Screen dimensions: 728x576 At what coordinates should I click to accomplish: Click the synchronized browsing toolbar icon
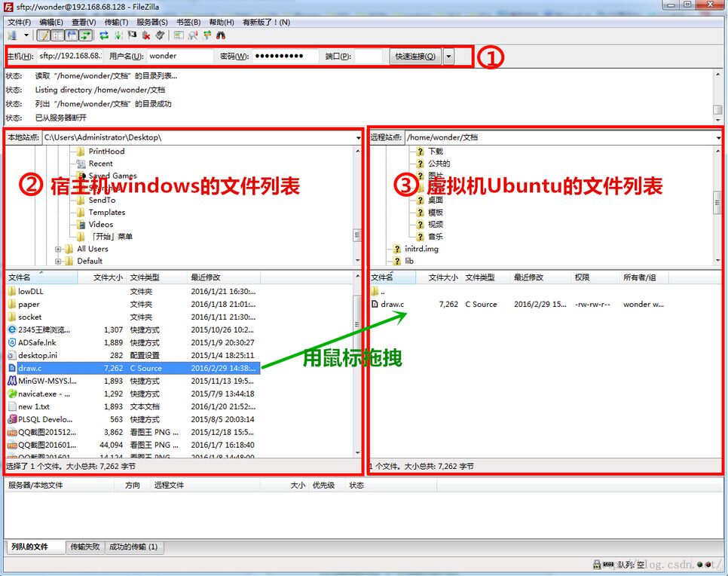[206, 35]
